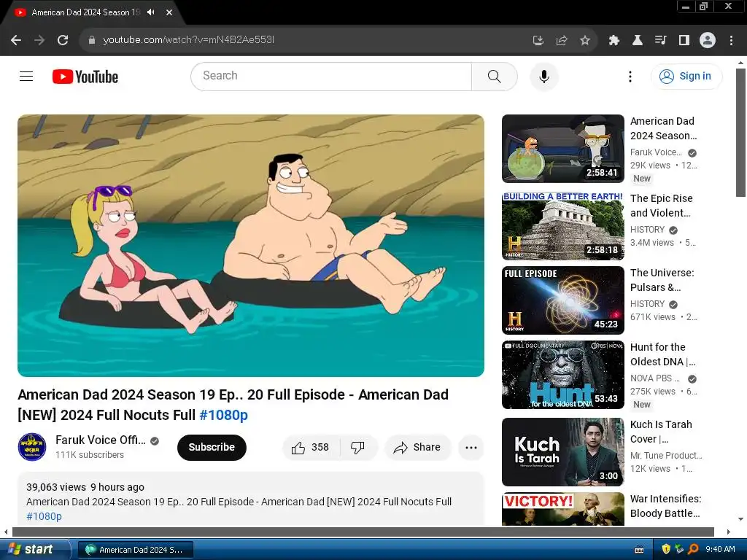Screen dimensions: 747x560
Task: Open the Chrome three-dot menu
Action: pos(731,41)
